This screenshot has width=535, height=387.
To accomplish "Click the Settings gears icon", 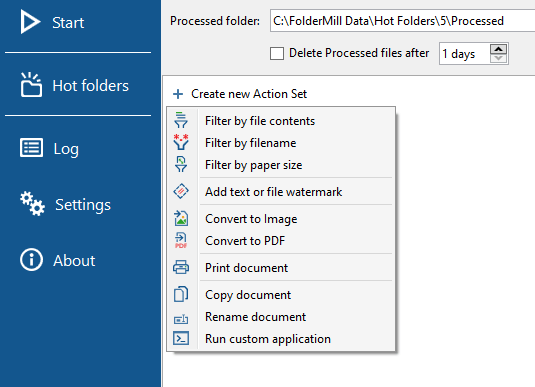I will pyautogui.click(x=32, y=204).
